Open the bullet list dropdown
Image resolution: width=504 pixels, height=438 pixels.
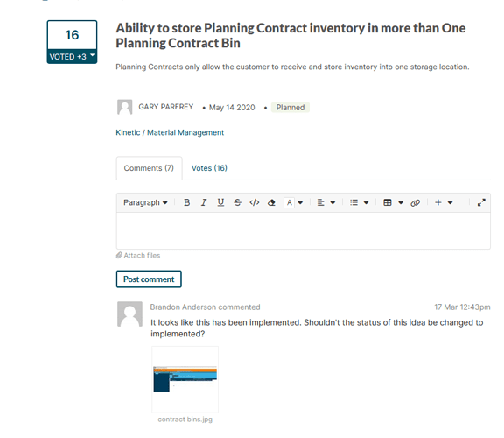tap(359, 202)
